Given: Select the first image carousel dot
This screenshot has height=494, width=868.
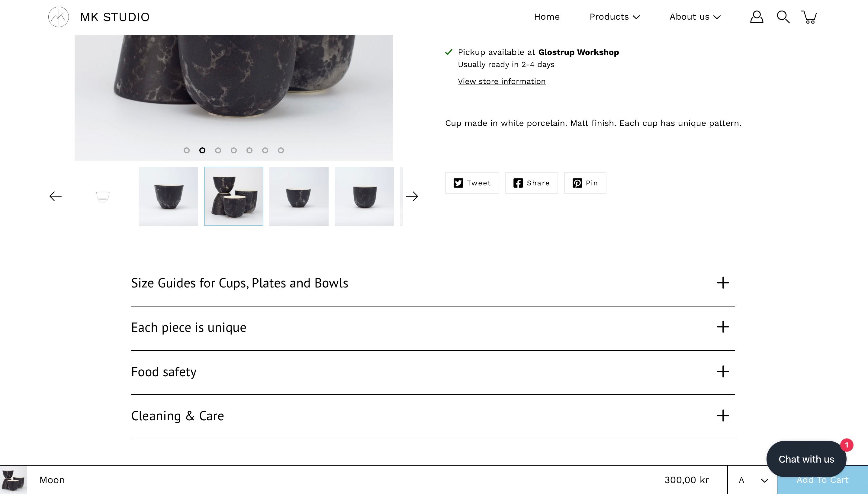Looking at the screenshot, I should click(x=187, y=150).
